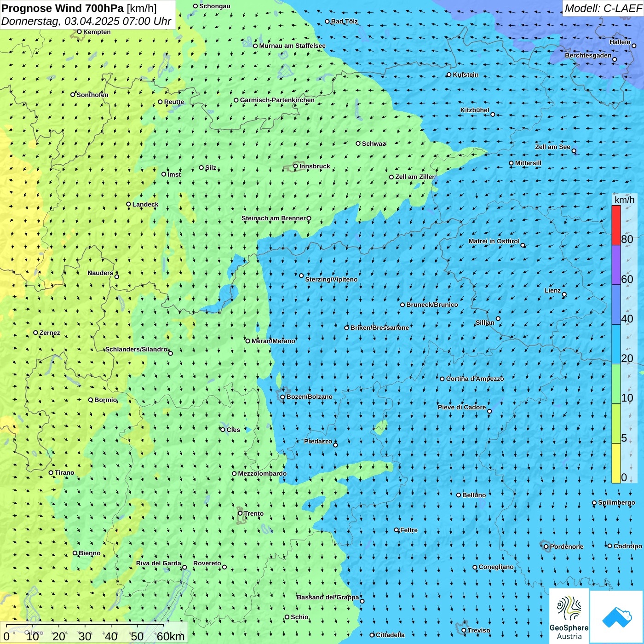Click the 'Kitzbühel' label
The image size is (644, 644).
tap(475, 110)
